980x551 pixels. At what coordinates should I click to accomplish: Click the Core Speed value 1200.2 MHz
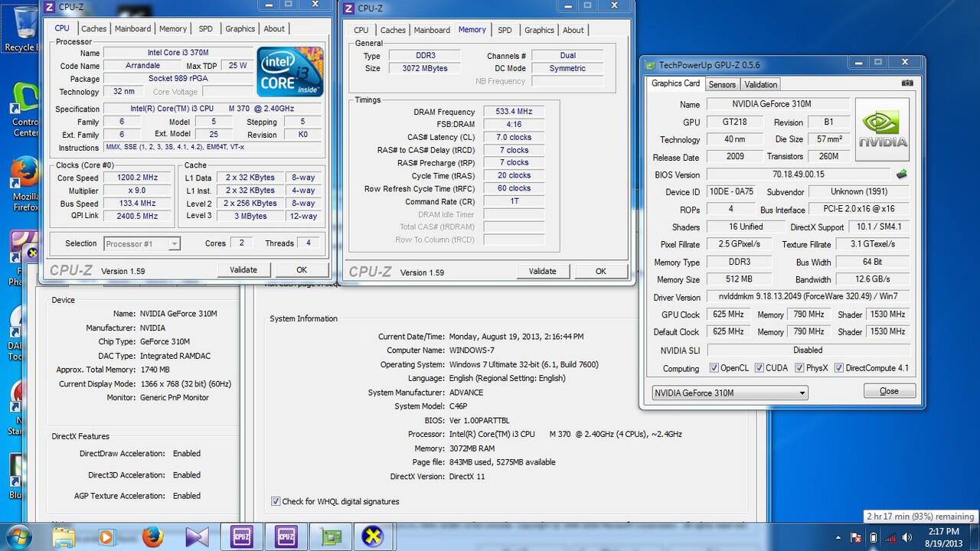click(139, 178)
